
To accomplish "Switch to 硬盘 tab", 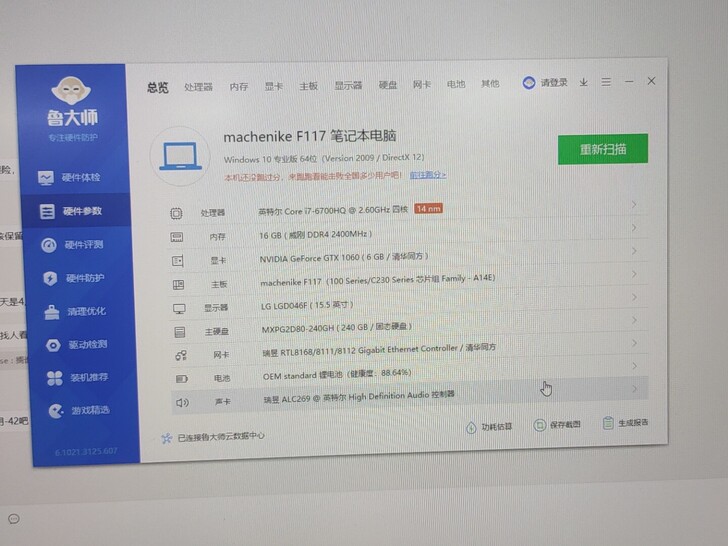I will [388, 85].
